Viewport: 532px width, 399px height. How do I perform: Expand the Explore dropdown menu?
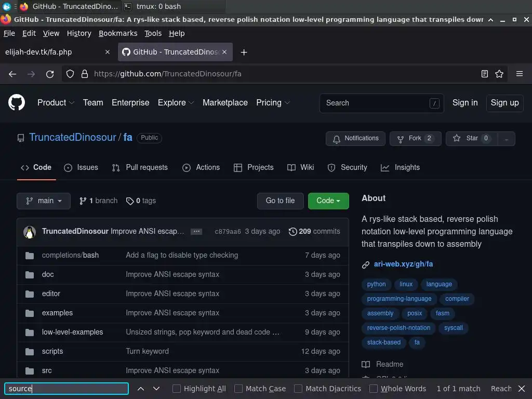tap(176, 102)
